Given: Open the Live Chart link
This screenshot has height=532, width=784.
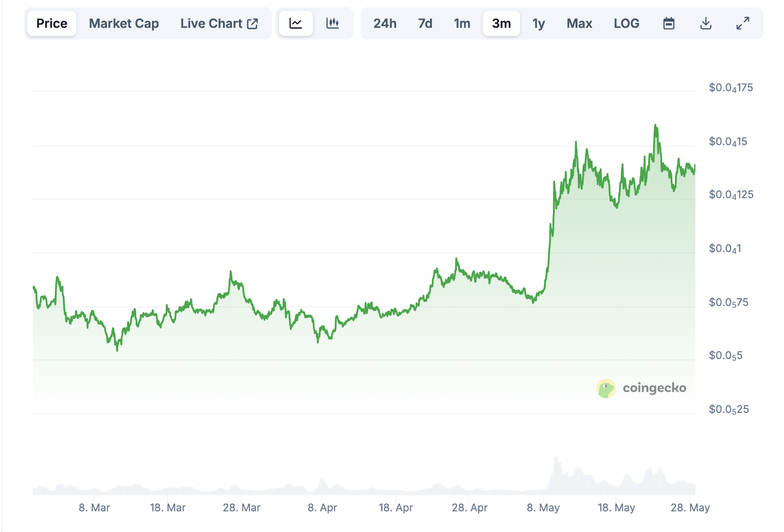Looking at the screenshot, I should pyautogui.click(x=219, y=24).
